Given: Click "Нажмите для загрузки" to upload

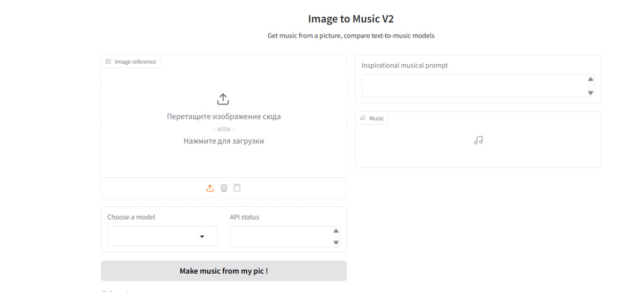Looking at the screenshot, I should [x=223, y=141].
